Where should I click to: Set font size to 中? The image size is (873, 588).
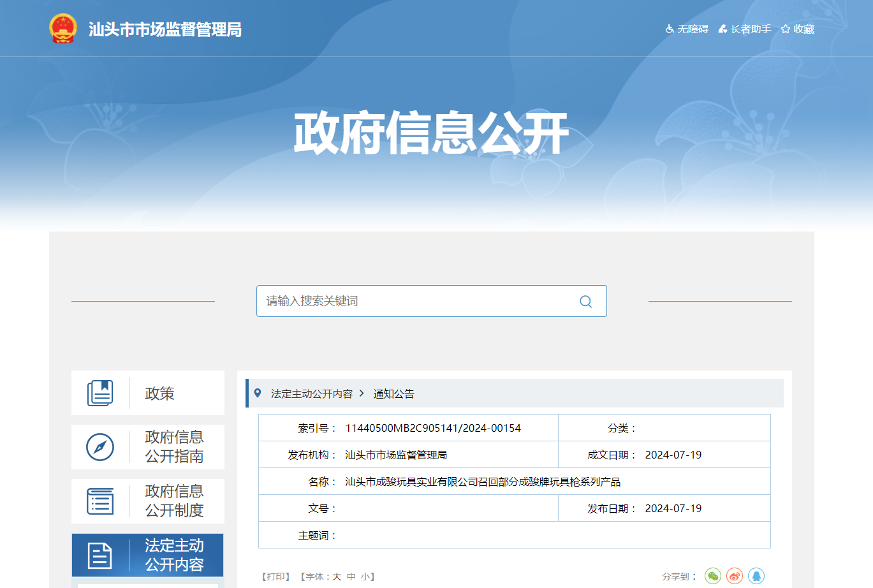pyautogui.click(x=351, y=577)
